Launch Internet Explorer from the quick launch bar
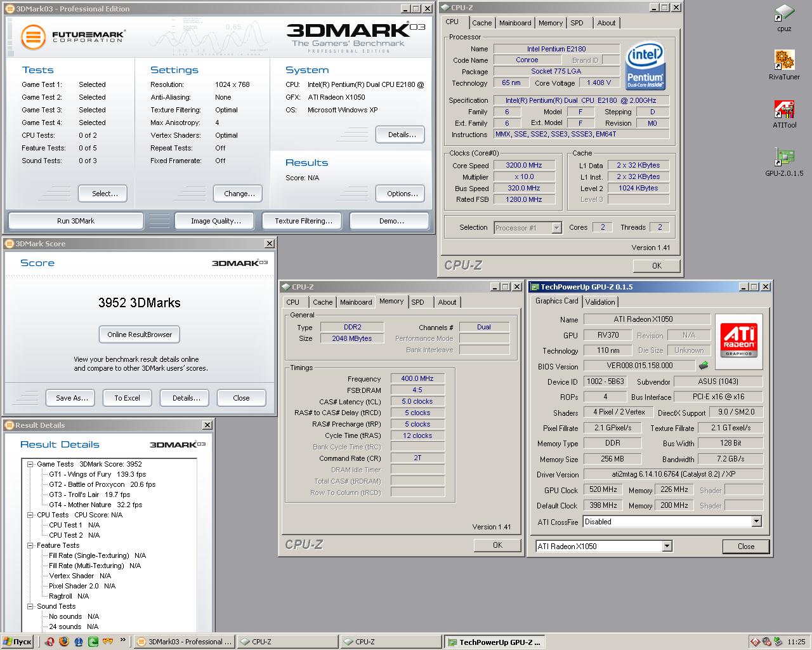 coord(79,642)
